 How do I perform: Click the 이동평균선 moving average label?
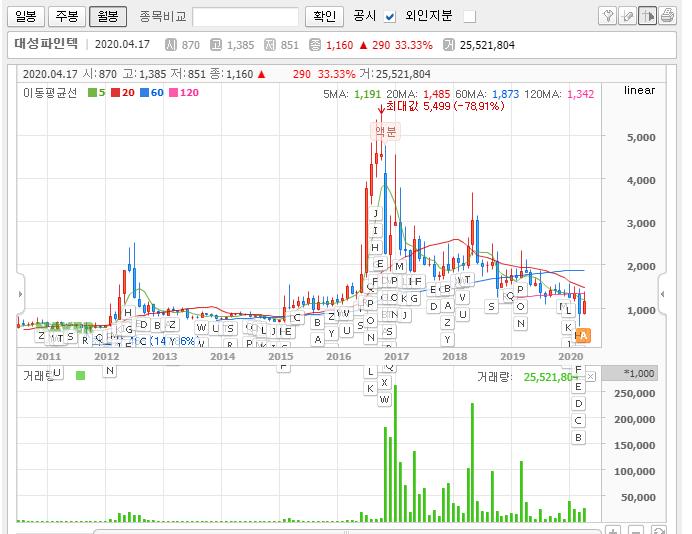click(50, 93)
